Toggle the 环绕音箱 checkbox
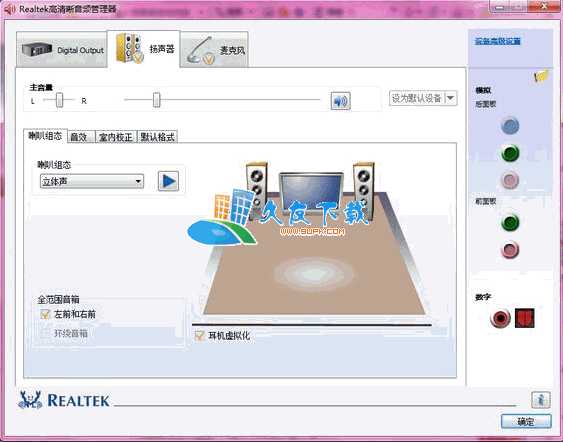563x443 pixels. 45,333
